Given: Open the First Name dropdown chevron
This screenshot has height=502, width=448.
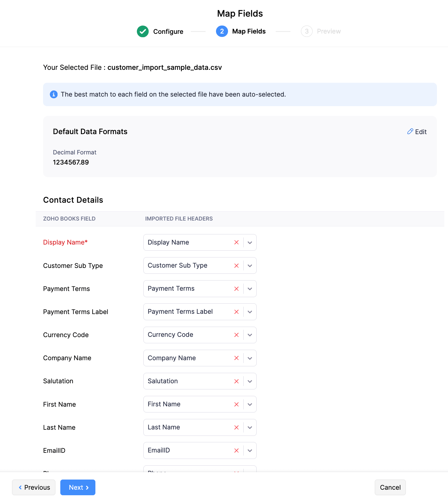Looking at the screenshot, I should (250, 404).
